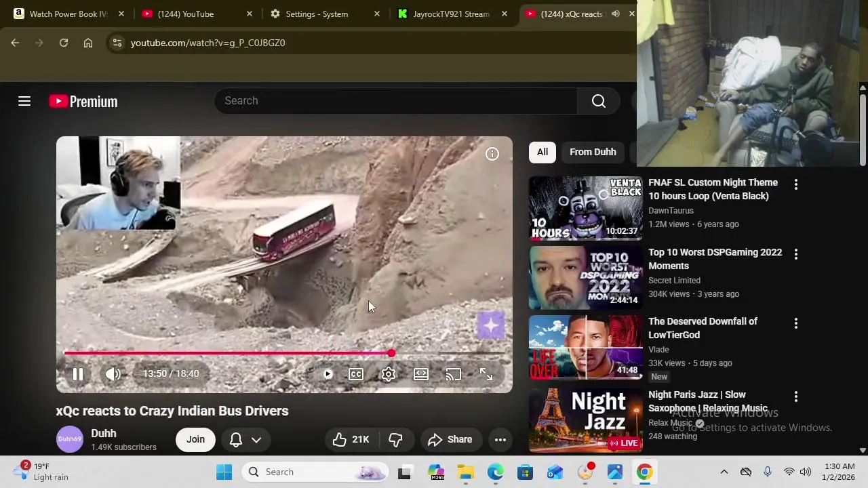Viewport: 868px width, 488px height.
Task: Open Task View taskbar icon
Action: coord(404,472)
